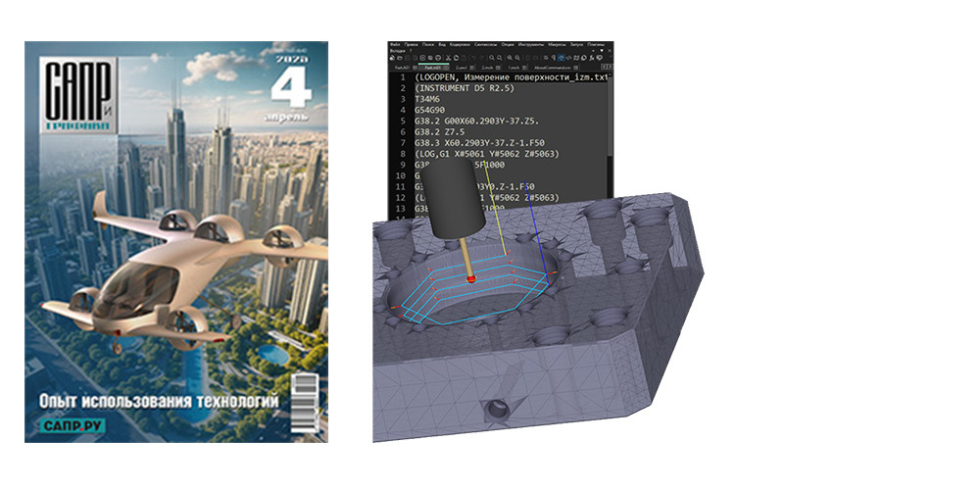Viewport: 980px width, 490px height.
Task: Open the Запуск menu
Action: coord(576,44)
